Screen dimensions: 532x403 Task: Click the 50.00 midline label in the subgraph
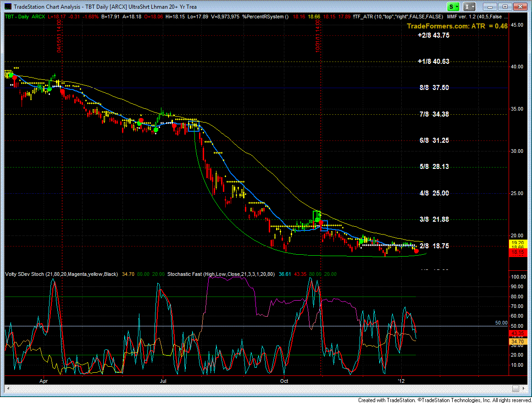501,323
